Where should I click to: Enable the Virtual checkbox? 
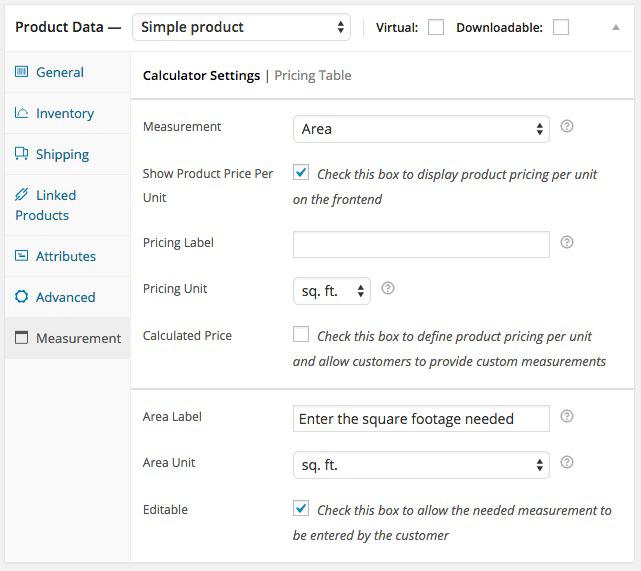(x=436, y=28)
